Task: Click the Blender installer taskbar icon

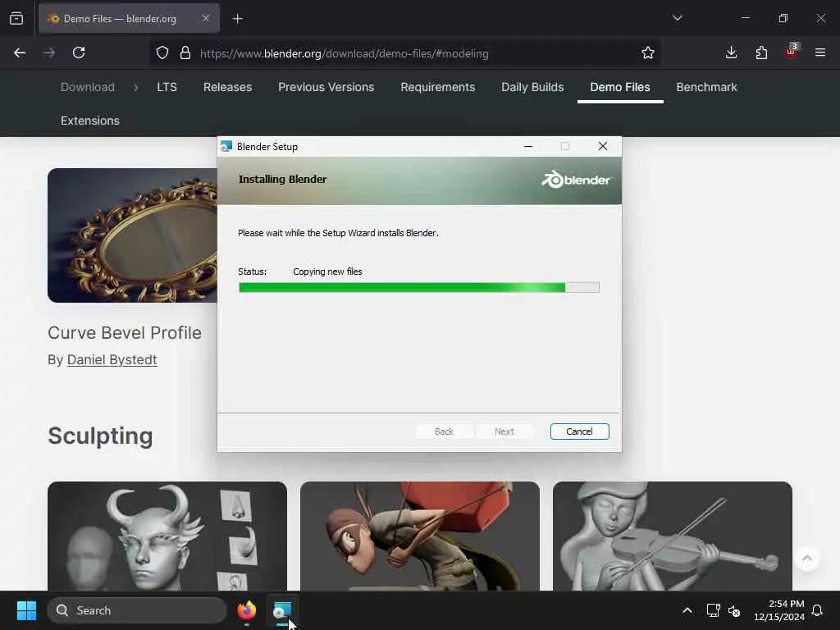Action: [282, 610]
